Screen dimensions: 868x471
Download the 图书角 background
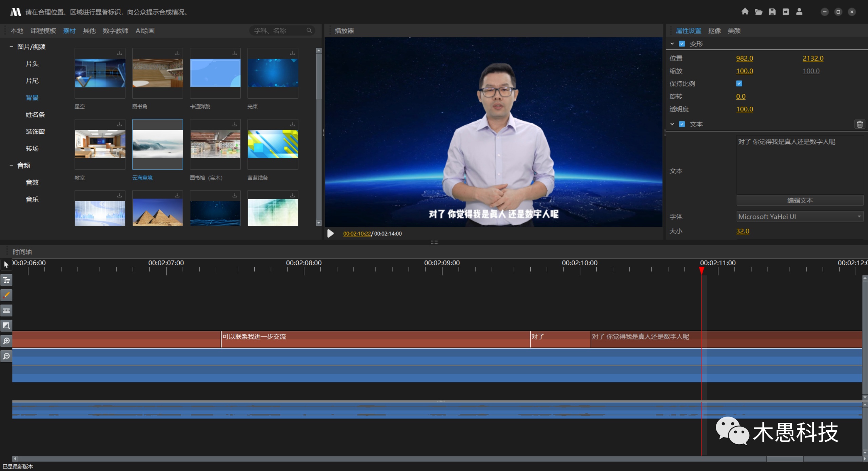(177, 53)
